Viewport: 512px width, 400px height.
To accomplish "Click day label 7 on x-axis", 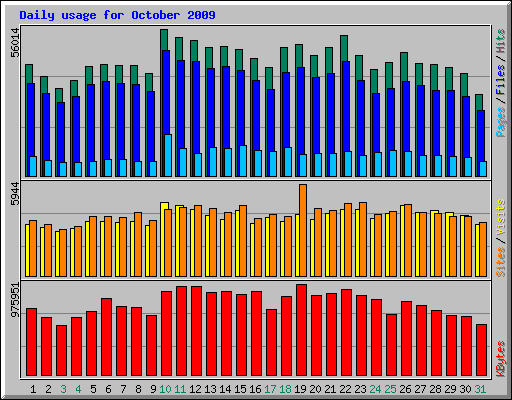I will click(x=123, y=389).
